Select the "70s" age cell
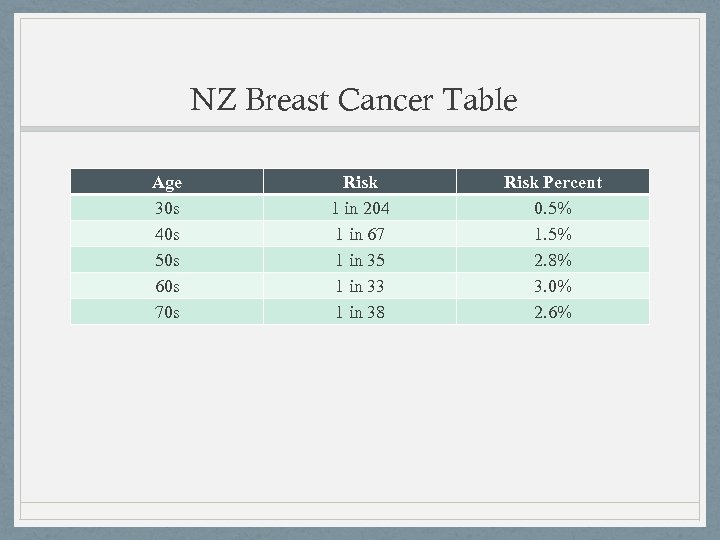Viewport: 720px width, 540px height. (167, 312)
